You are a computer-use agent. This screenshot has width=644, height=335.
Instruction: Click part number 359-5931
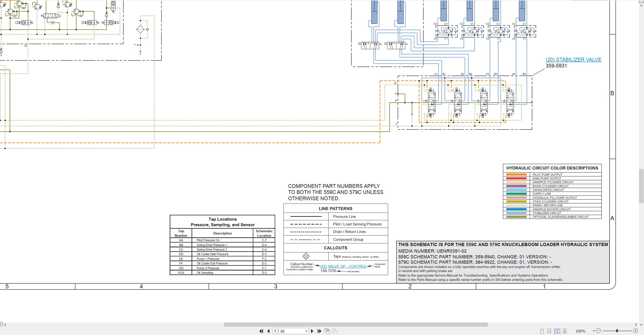click(x=556, y=66)
